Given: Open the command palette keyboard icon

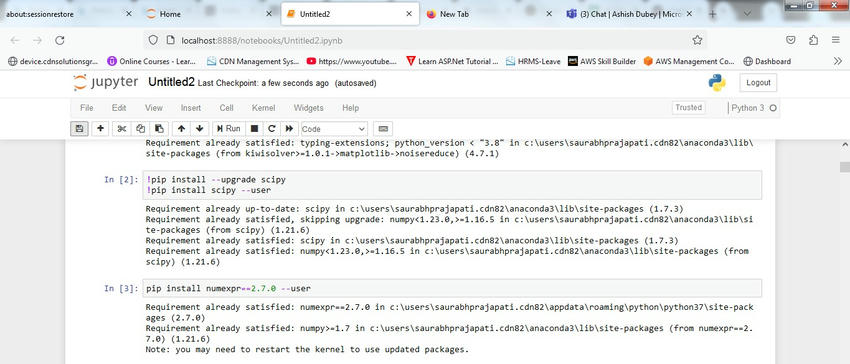Looking at the screenshot, I should [383, 129].
